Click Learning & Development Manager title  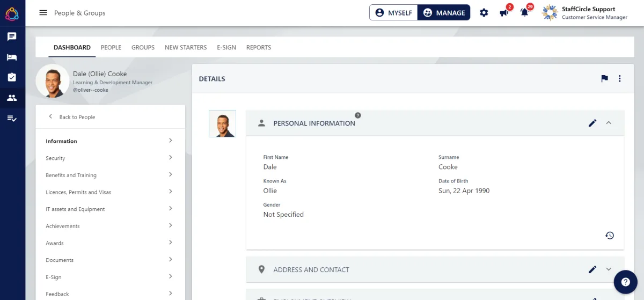113,83
